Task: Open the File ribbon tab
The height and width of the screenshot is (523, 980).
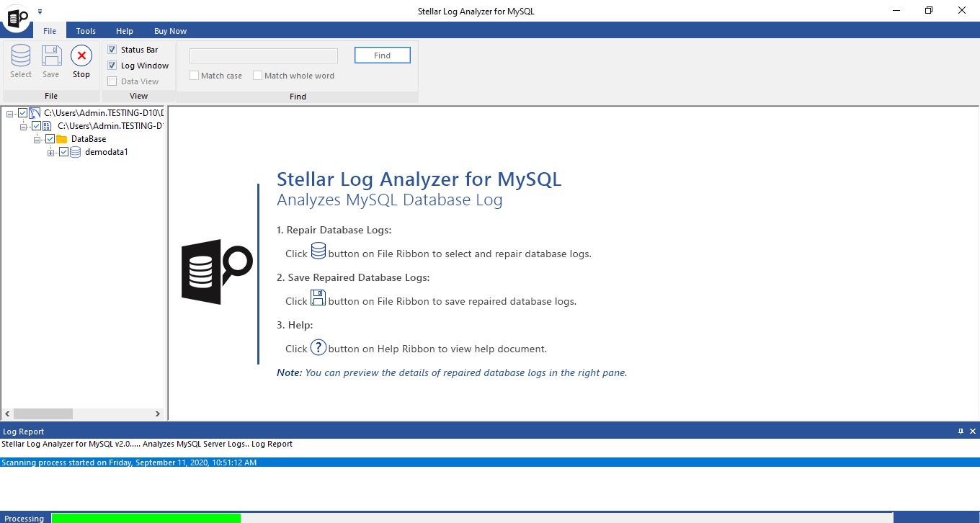Action: coord(50,31)
